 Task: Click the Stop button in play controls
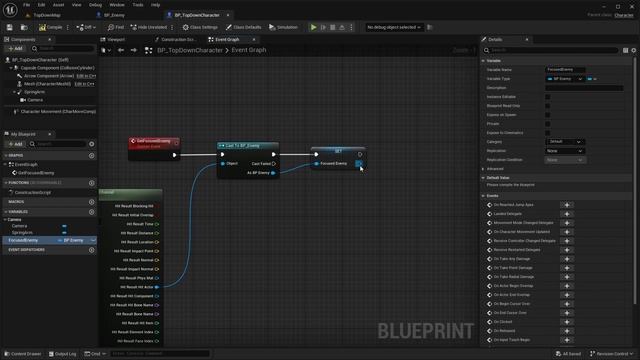[x=333, y=27]
